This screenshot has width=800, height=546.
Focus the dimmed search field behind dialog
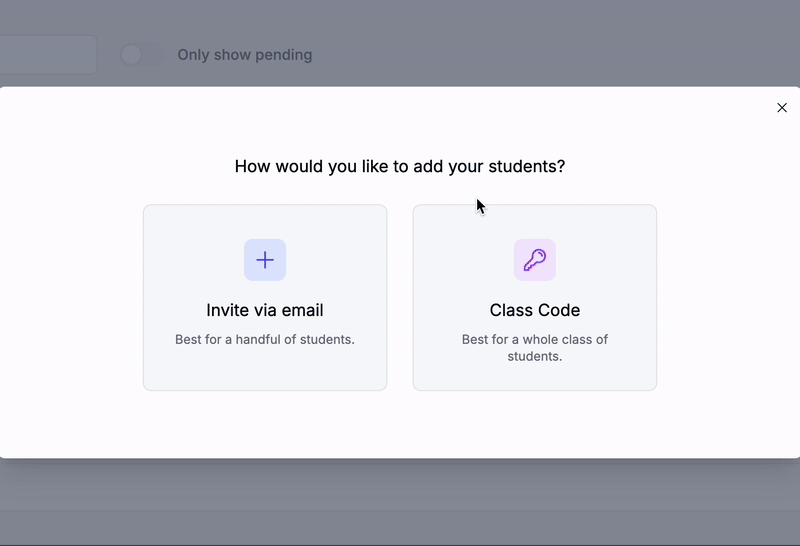(x=48, y=55)
